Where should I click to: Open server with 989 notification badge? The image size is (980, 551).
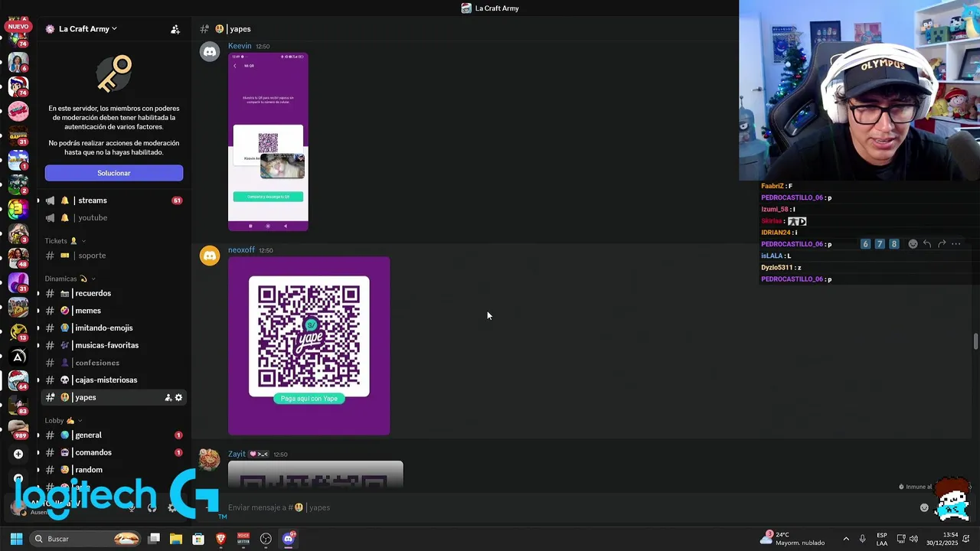[x=18, y=429]
